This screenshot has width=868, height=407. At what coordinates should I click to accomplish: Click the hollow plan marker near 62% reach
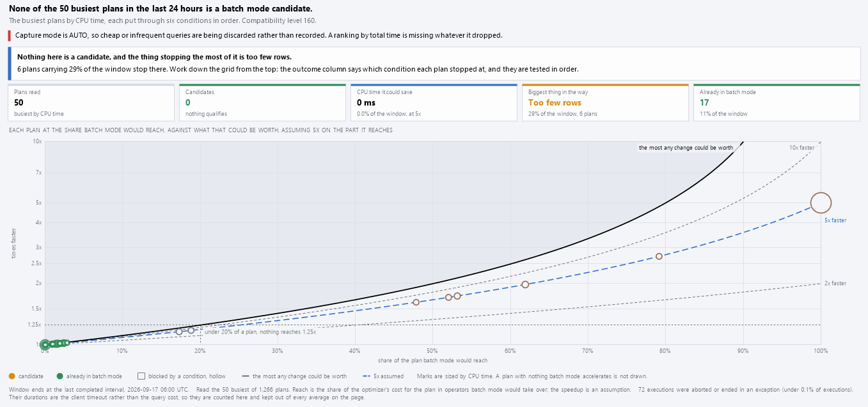click(525, 284)
